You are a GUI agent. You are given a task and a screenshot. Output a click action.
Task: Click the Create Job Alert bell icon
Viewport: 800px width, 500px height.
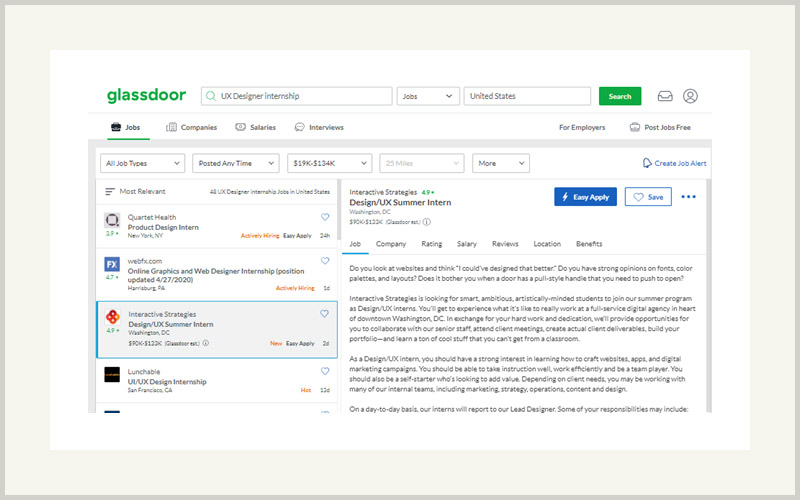pos(647,163)
